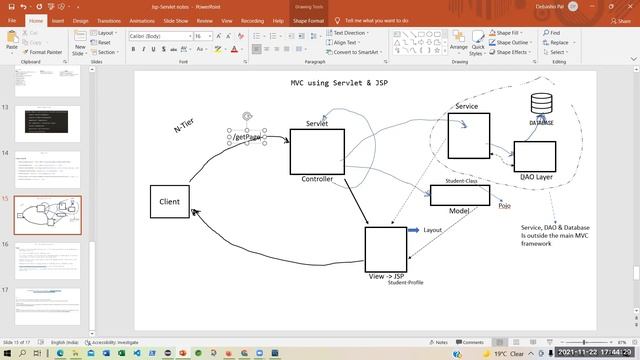The height and width of the screenshot is (360, 640).
Task: Click the Numbering list icon
Action: pos(273,36)
